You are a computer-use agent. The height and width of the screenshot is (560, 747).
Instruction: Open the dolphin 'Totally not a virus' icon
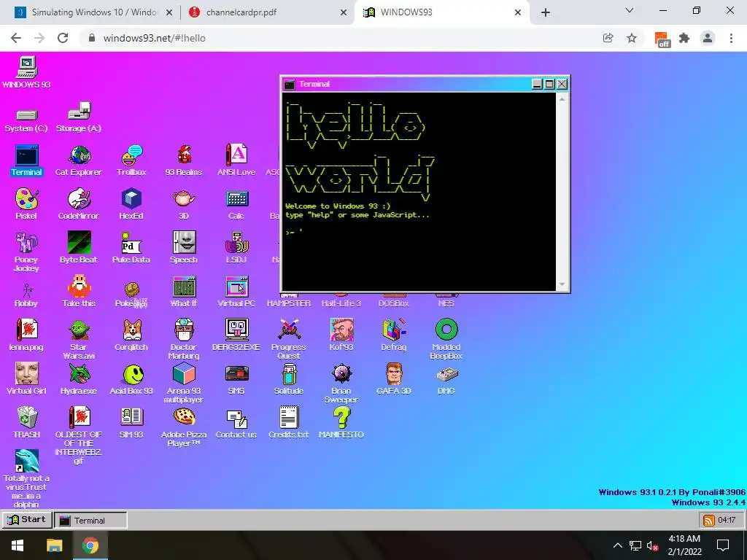click(x=27, y=461)
